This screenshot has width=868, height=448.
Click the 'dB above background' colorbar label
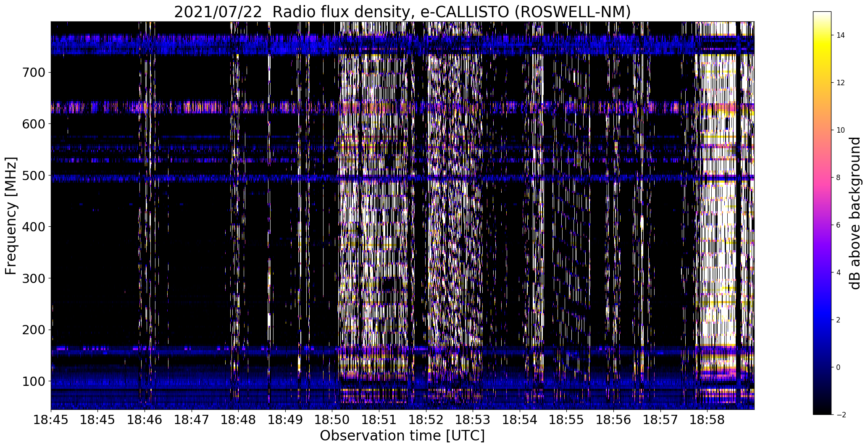[855, 213]
